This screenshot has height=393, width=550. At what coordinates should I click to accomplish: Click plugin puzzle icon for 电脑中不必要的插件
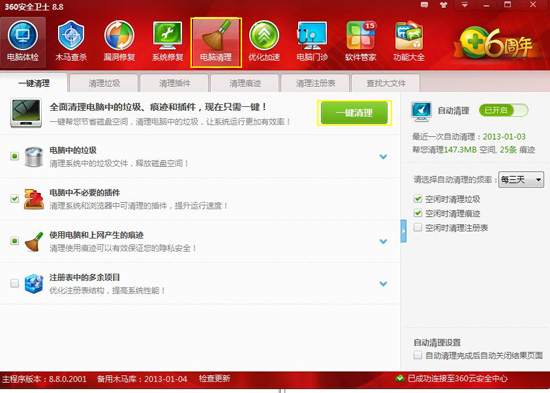click(x=34, y=199)
